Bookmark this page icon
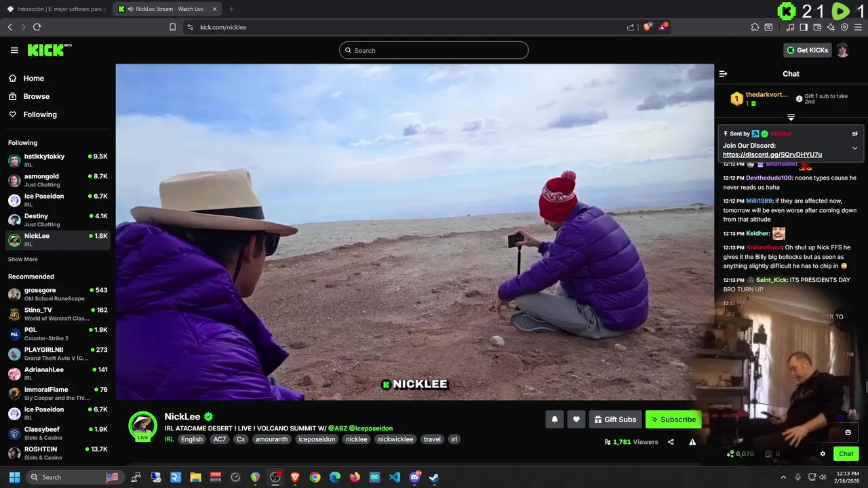This screenshot has height=488, width=868. point(172,27)
